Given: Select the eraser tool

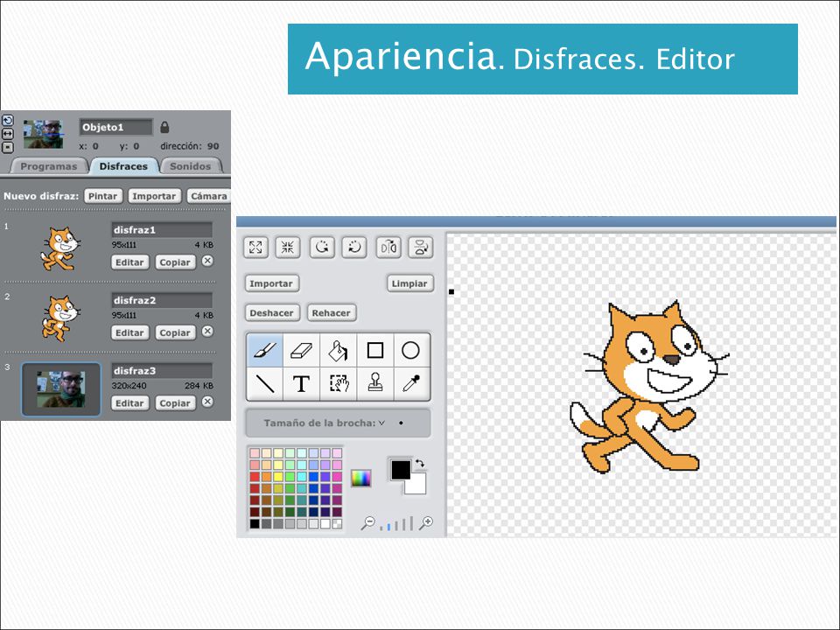Looking at the screenshot, I should [301, 350].
